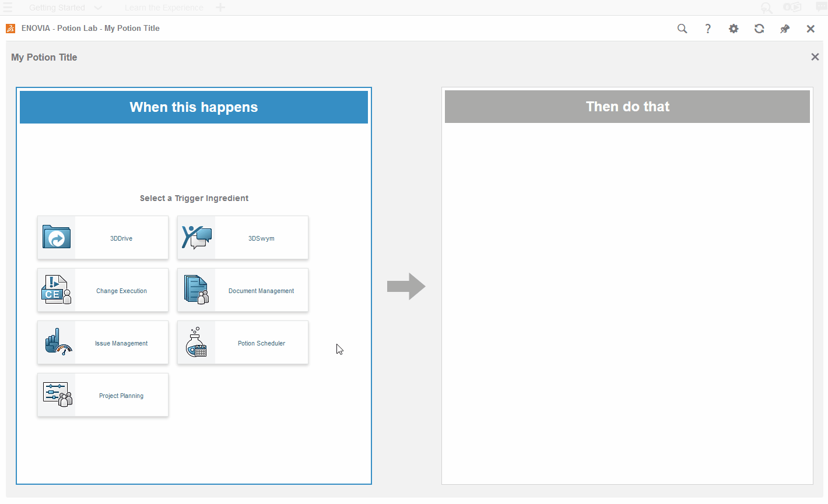Choose the Project Planning icon
The image size is (828, 504).
point(57,395)
